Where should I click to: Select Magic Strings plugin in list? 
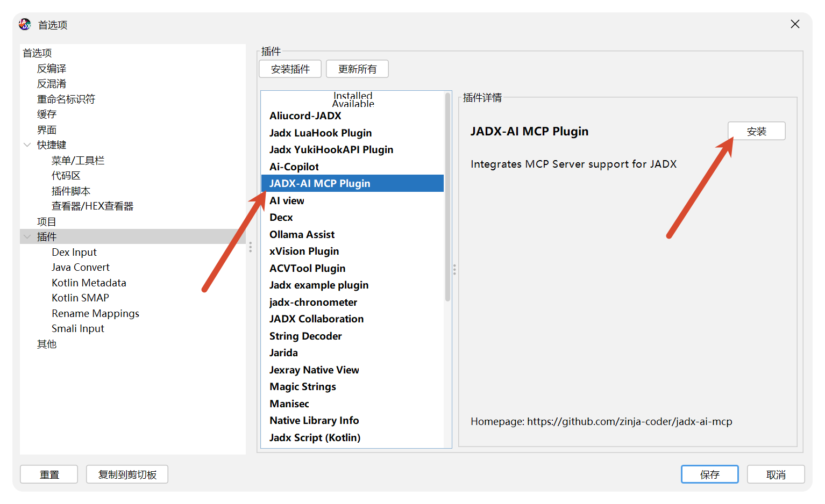click(x=352, y=387)
